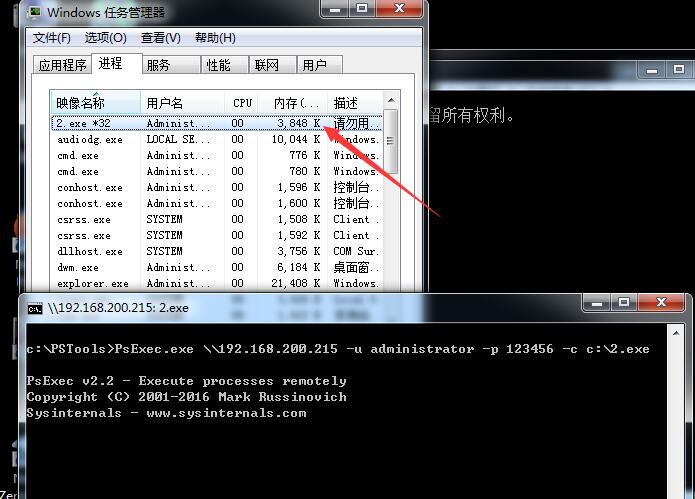Sort processes by the CPU column header
Viewport: 695px width, 499px height.
click(x=242, y=103)
